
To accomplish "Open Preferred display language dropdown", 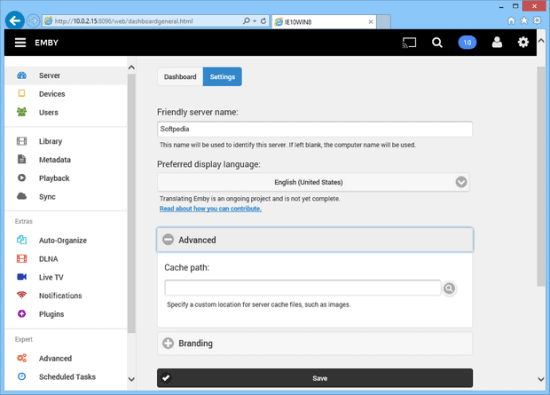I will coord(313,182).
